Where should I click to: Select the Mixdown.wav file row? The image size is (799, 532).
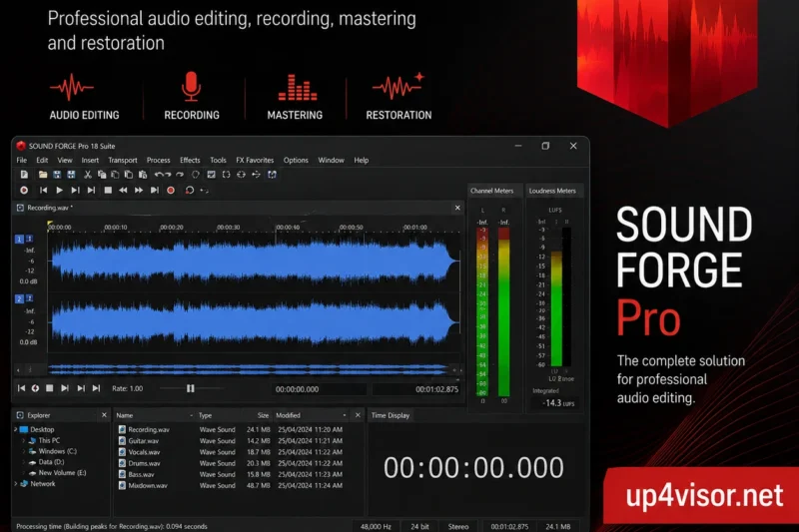click(231, 486)
